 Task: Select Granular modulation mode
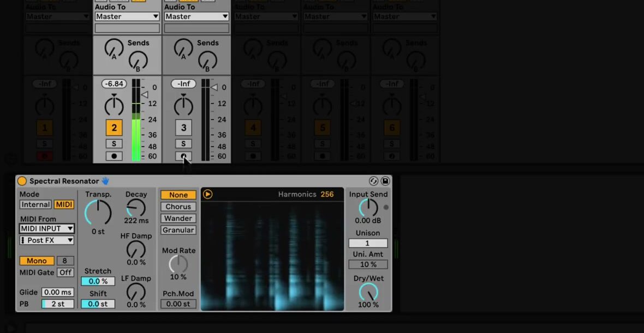point(178,230)
